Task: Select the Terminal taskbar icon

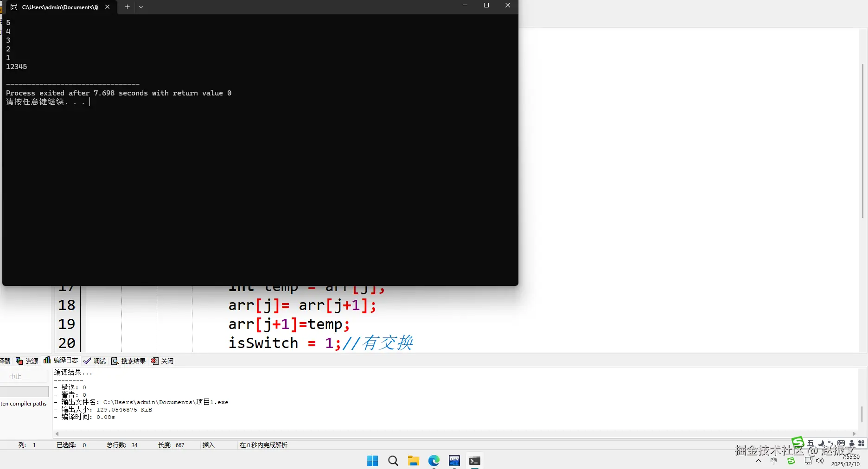Action: coord(475,461)
